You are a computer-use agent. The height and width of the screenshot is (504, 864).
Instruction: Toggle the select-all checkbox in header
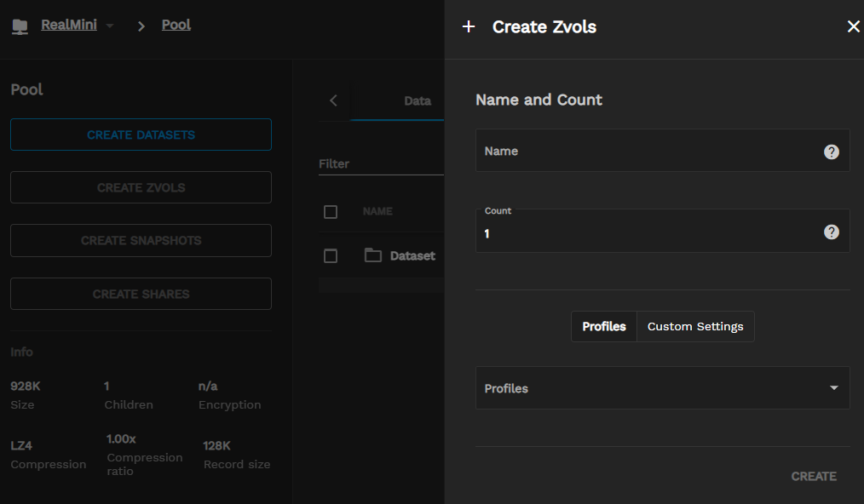[x=331, y=212]
